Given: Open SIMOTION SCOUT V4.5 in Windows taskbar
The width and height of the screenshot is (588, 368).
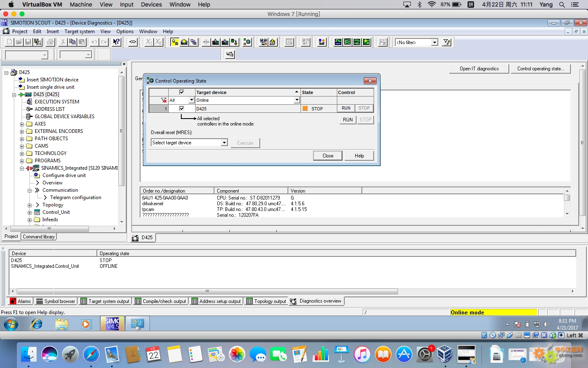Looking at the screenshot, I should (112, 324).
